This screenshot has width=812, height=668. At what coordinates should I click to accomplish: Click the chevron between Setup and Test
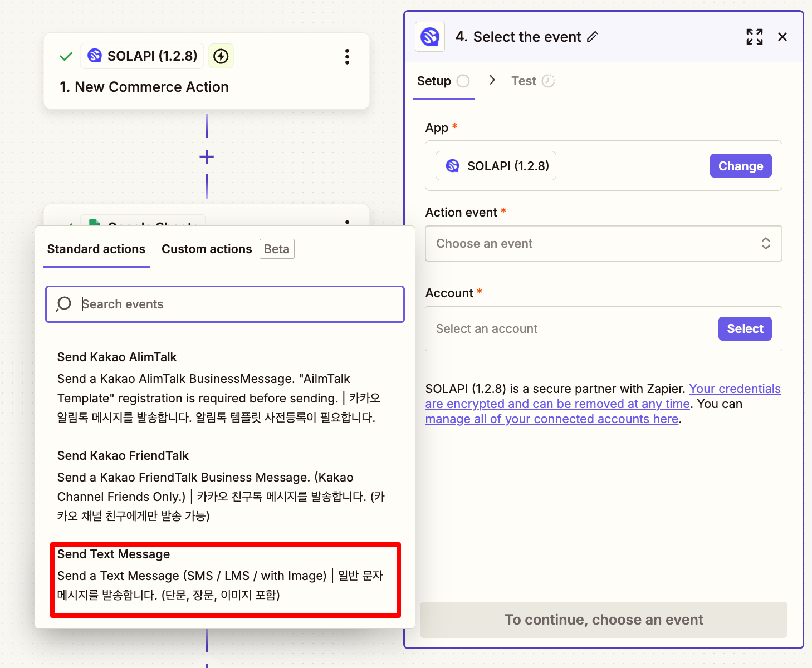click(492, 80)
